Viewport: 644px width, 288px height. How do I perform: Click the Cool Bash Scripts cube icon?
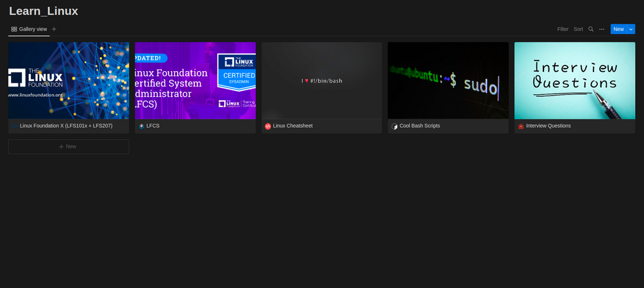[394, 126]
